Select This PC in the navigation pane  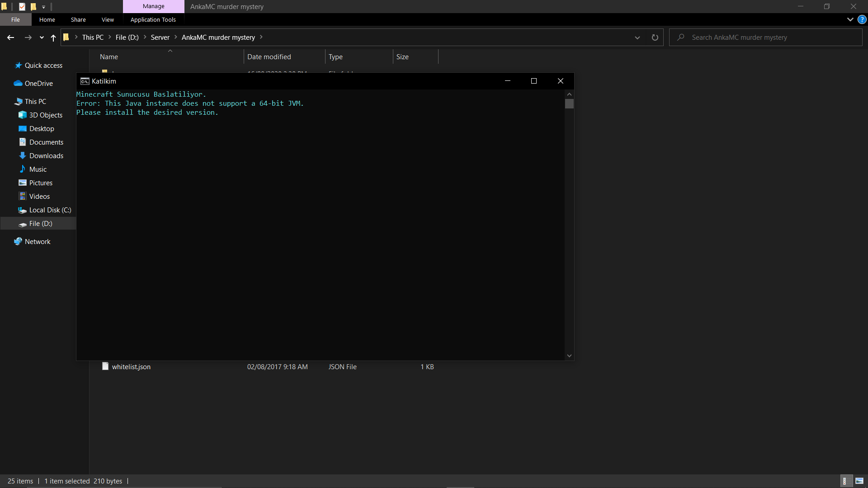35,102
